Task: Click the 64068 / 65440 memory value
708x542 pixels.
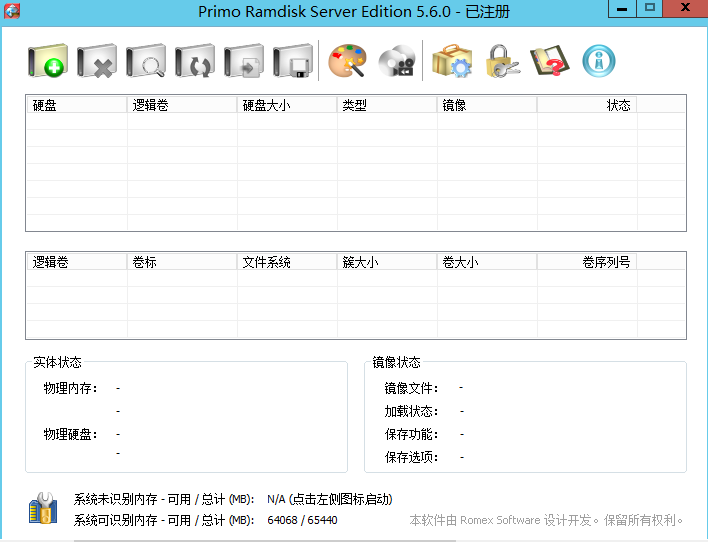Action: pos(302,520)
